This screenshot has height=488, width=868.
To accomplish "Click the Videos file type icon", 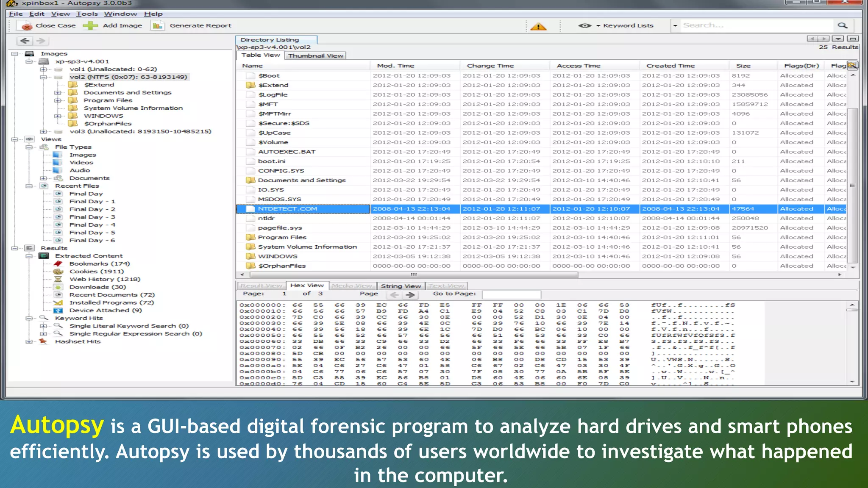I will click(x=57, y=162).
